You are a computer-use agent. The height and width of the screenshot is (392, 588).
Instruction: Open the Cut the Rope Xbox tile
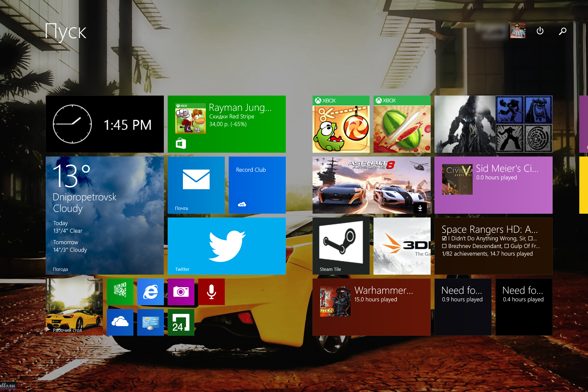341,124
